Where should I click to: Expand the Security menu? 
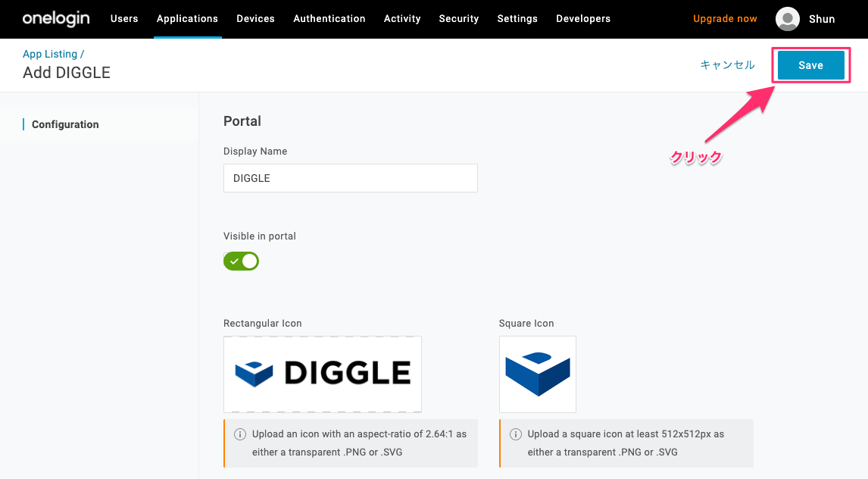coord(459,19)
